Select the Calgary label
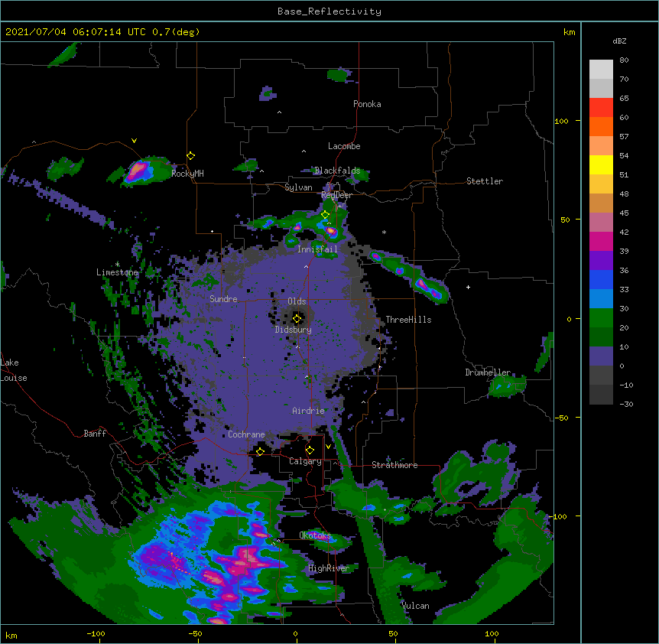The height and width of the screenshot is (644, 659). pyautogui.click(x=305, y=461)
